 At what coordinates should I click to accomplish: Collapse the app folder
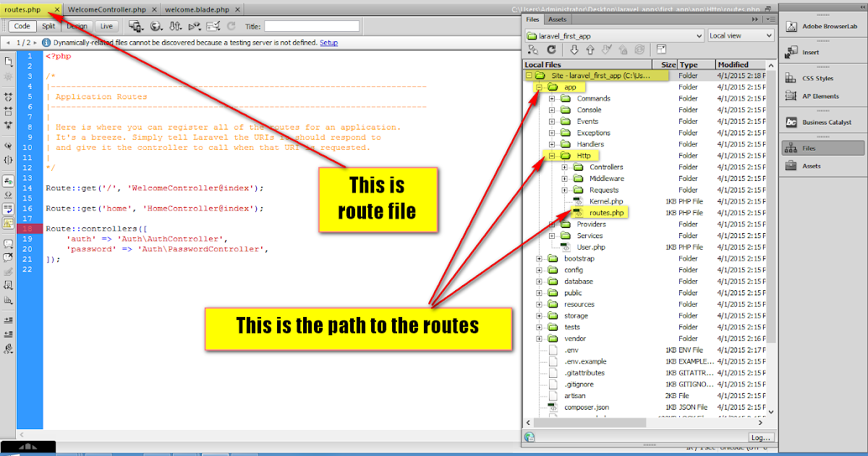[x=539, y=87]
